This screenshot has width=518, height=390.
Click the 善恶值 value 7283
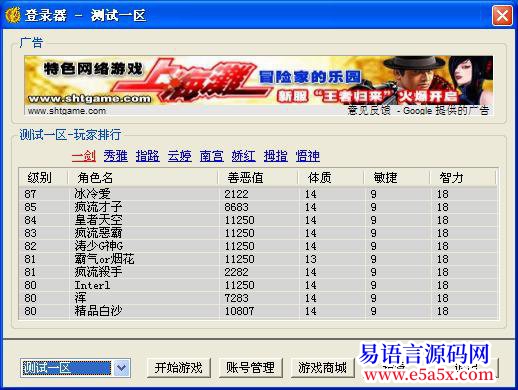pyautogui.click(x=236, y=298)
